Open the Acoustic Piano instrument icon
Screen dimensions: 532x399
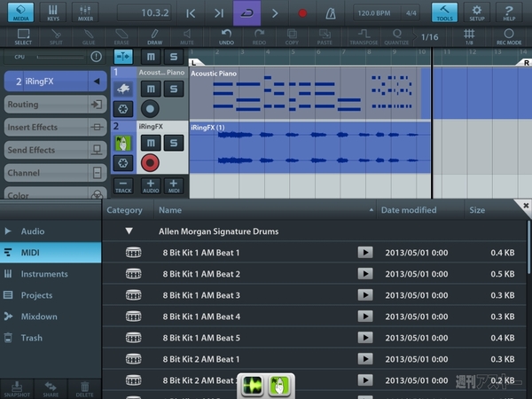pyautogui.click(x=123, y=89)
